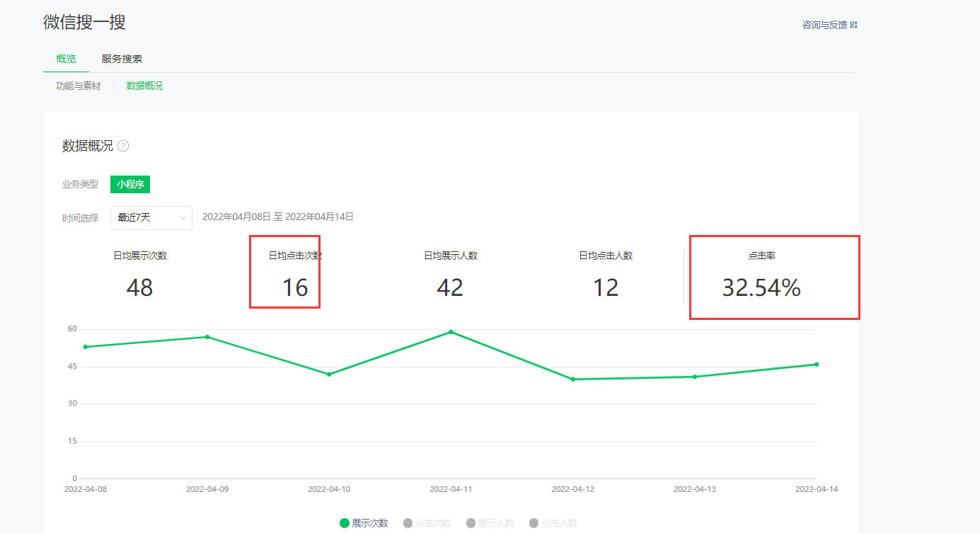980x533 pixels.
Task: Click the chart data point for 2022-04-13
Action: (695, 377)
